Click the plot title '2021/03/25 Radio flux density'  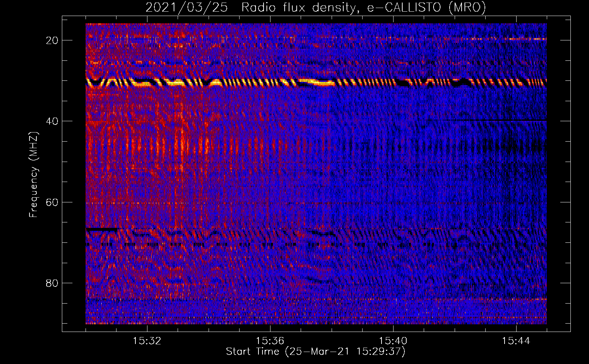(x=316, y=7)
